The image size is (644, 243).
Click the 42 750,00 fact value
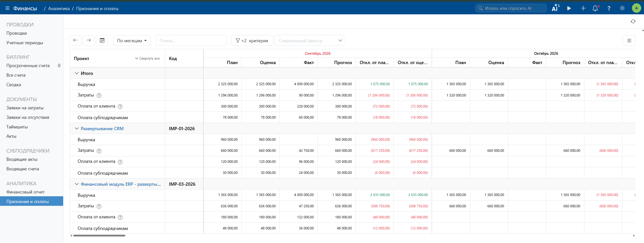pyautogui.click(x=306, y=151)
